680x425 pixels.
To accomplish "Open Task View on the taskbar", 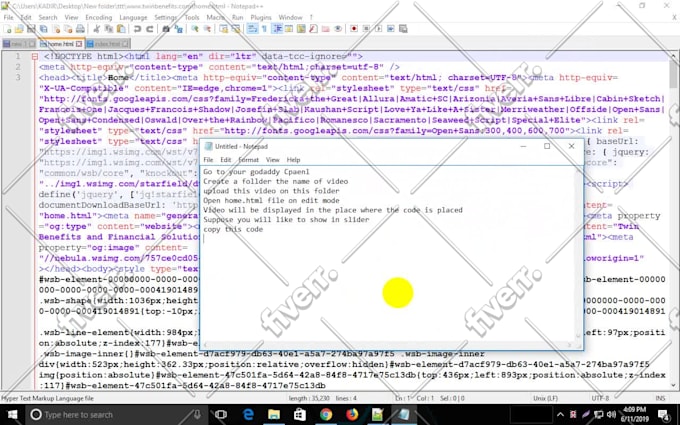I will (221, 415).
